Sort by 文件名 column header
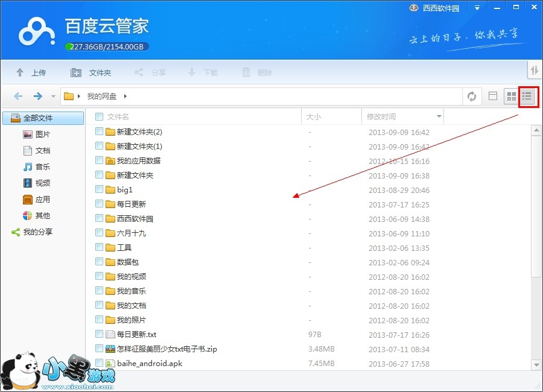This screenshot has width=543, height=392. (118, 117)
